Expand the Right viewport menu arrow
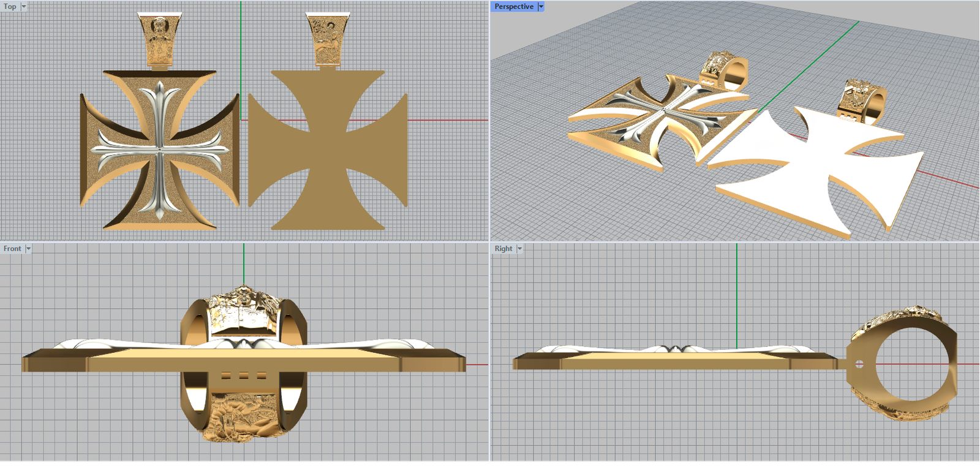 (519, 249)
